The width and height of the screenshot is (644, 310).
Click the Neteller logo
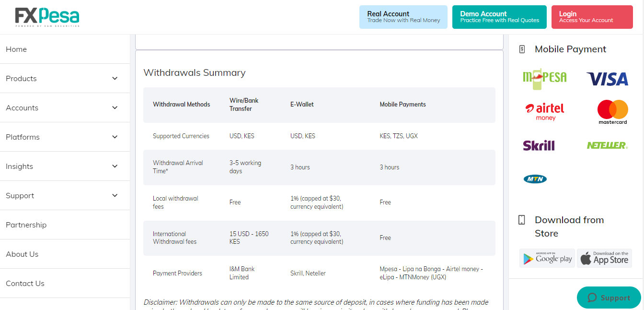pos(607,145)
